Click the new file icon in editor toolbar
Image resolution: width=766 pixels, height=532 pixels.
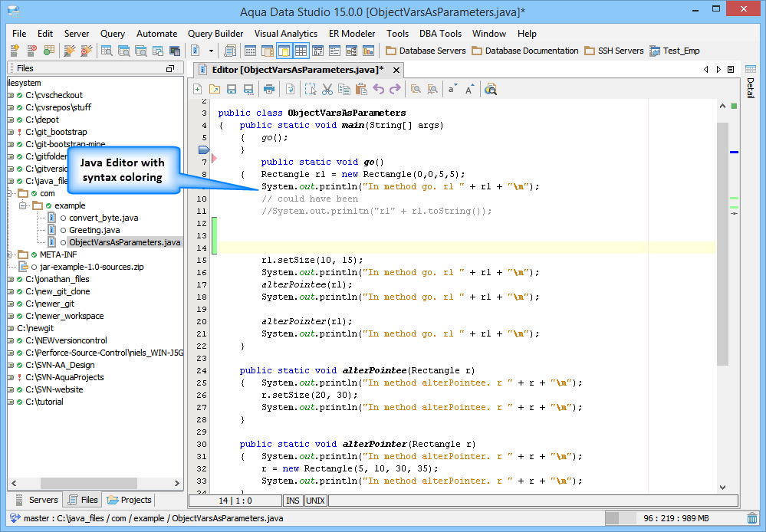pos(198,89)
